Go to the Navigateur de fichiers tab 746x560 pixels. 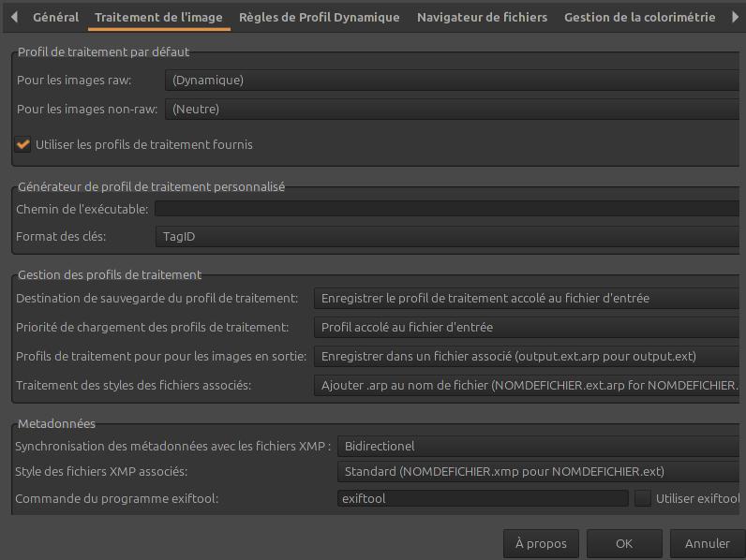pos(482,17)
